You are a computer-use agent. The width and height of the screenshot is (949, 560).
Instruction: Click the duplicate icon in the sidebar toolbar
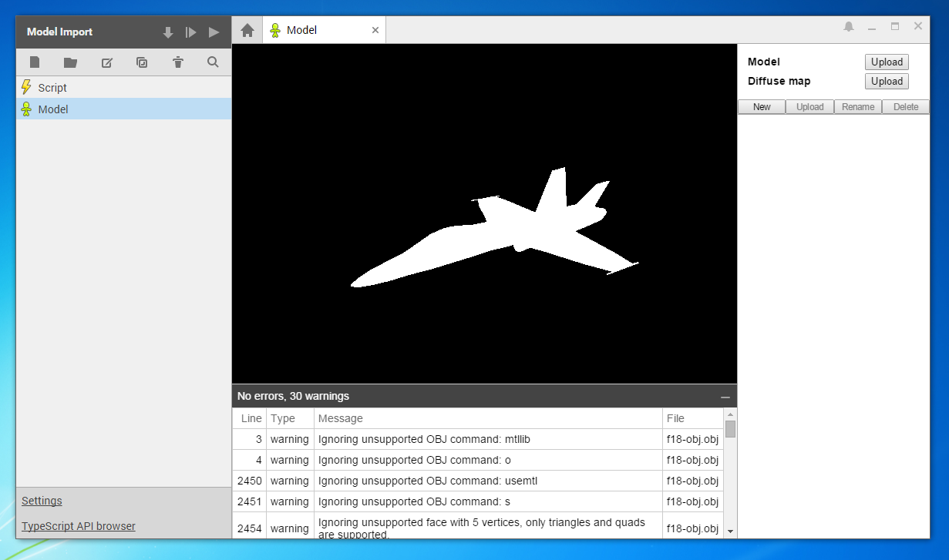[x=142, y=62]
